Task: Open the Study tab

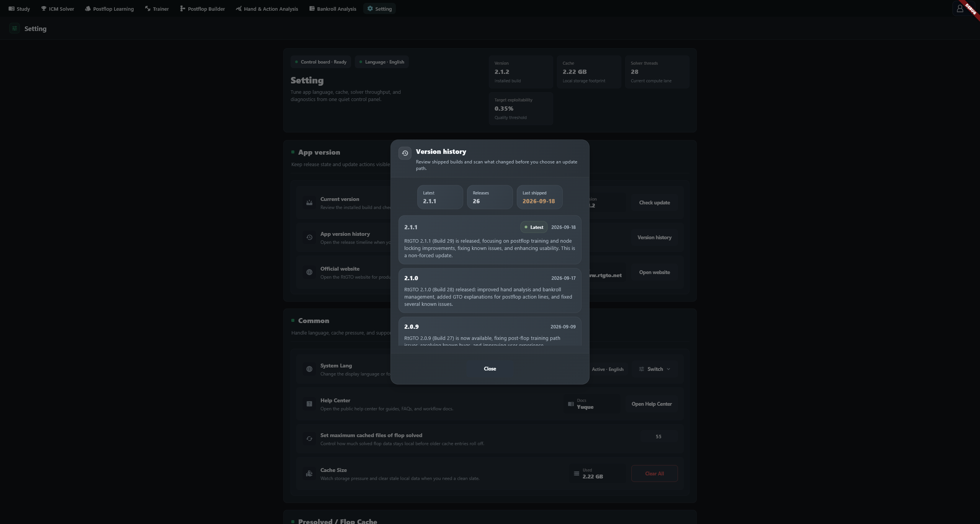Action: tap(19, 8)
